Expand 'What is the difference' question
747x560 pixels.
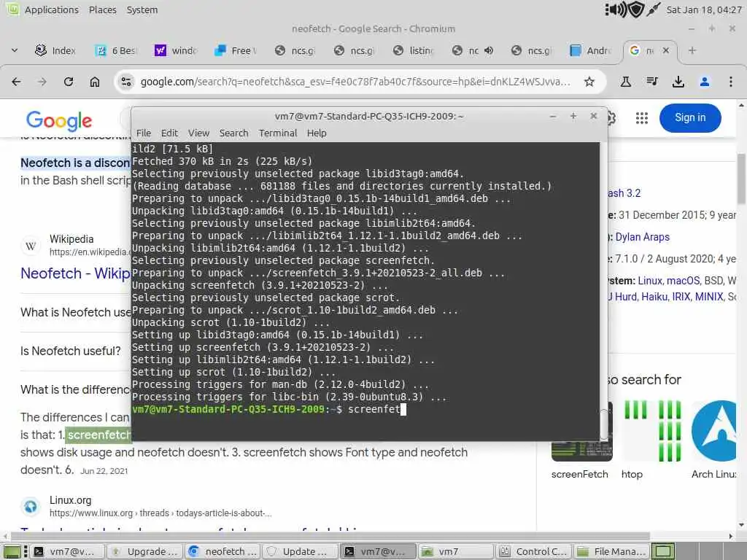coord(75,389)
